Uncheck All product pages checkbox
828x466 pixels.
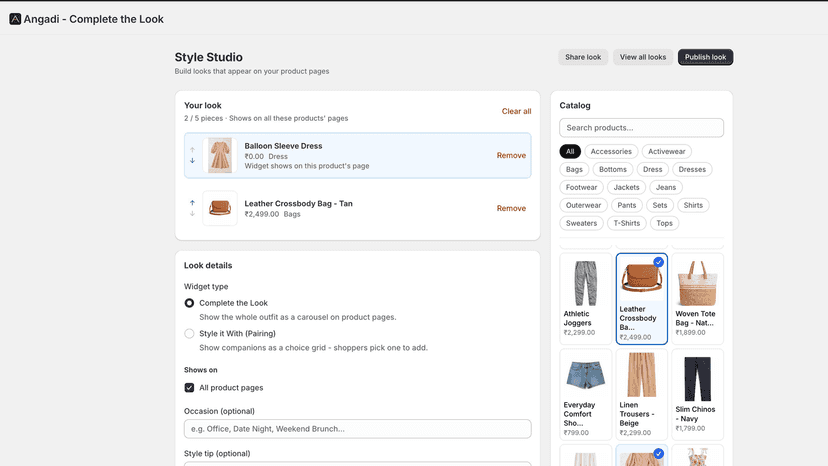189,388
